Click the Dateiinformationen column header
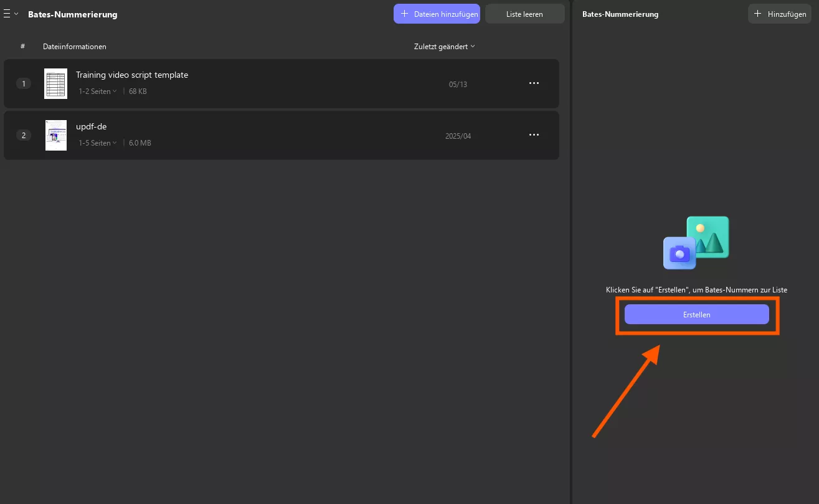This screenshot has height=504, width=819. pyautogui.click(x=75, y=47)
